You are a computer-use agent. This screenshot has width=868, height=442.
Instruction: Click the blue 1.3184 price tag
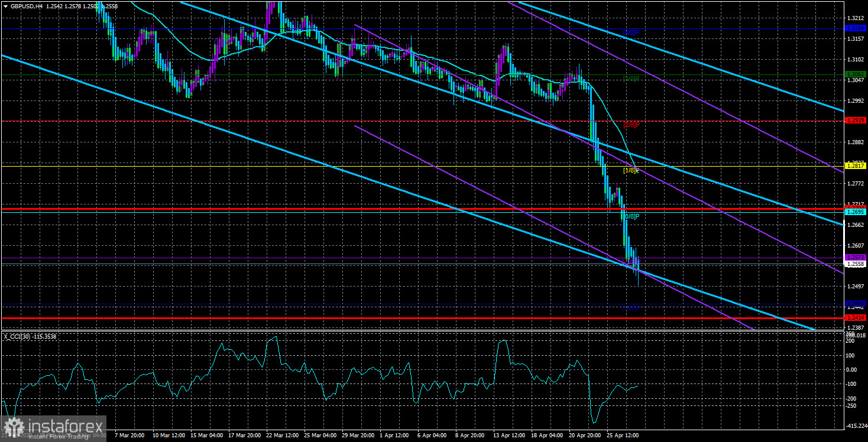pyautogui.click(x=855, y=28)
